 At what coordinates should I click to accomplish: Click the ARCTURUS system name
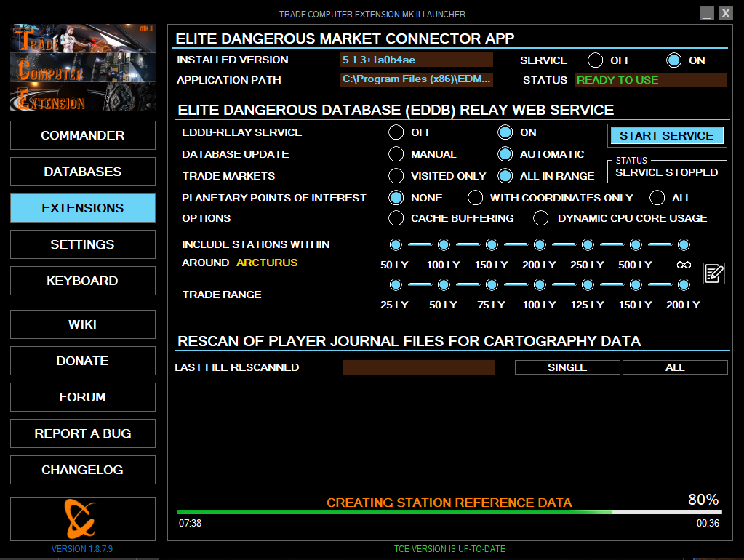click(x=267, y=263)
